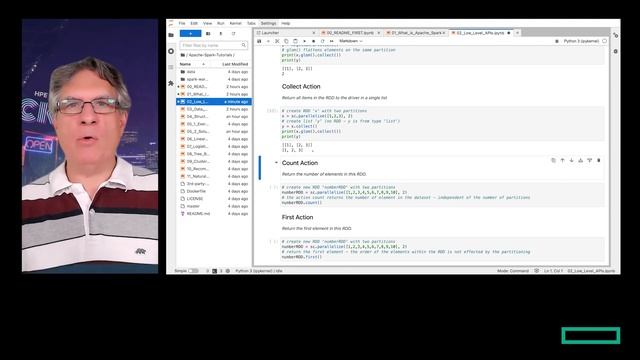Enable the debugger bug icon in toolbar

point(557,41)
